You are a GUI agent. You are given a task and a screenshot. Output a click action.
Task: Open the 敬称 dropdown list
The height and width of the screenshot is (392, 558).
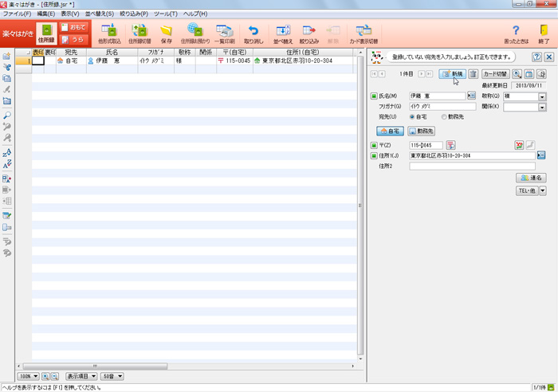542,96
